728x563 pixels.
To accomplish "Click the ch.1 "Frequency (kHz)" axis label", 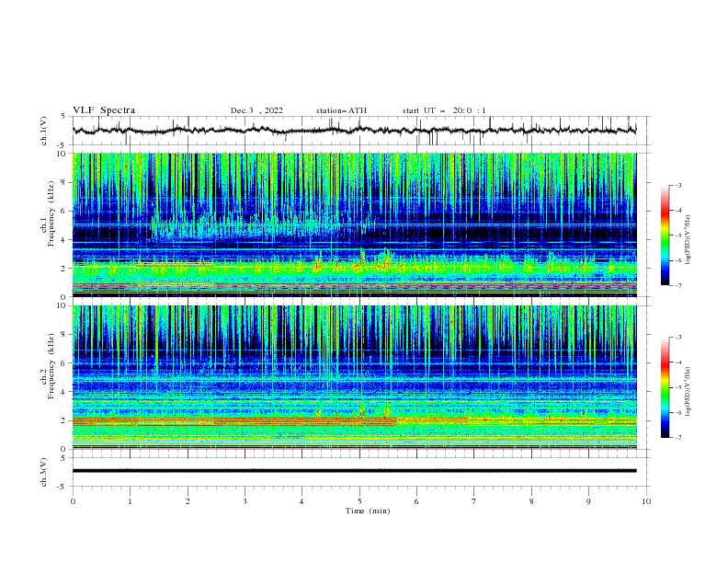I will tap(51, 214).
